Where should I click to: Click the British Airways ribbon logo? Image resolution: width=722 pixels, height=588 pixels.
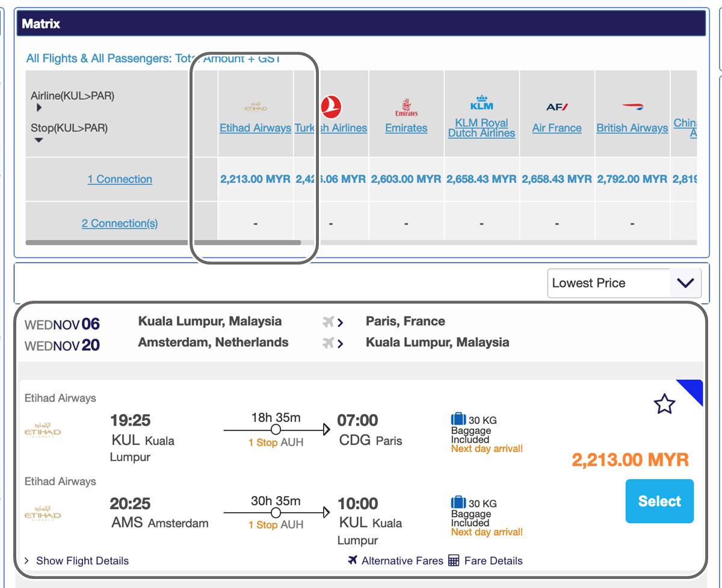point(632,106)
